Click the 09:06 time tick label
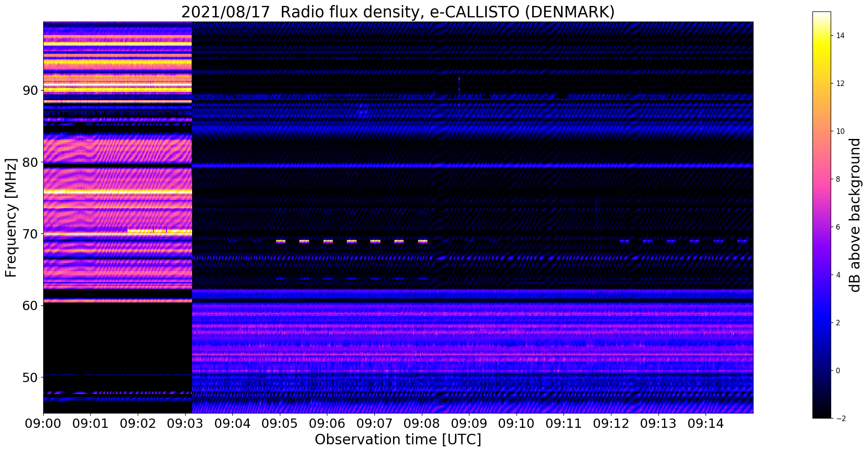The height and width of the screenshot is (452, 868). (x=327, y=424)
